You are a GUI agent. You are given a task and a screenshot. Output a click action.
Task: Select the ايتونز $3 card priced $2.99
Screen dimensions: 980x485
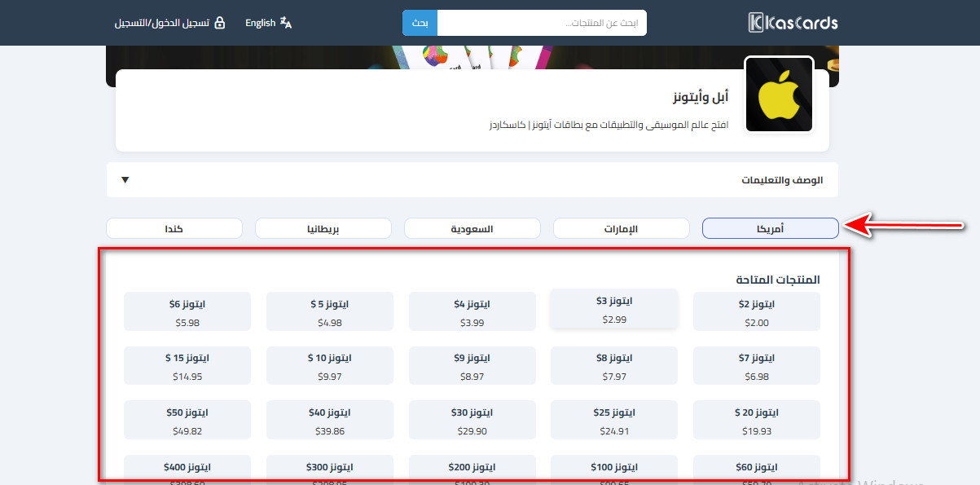(x=613, y=307)
